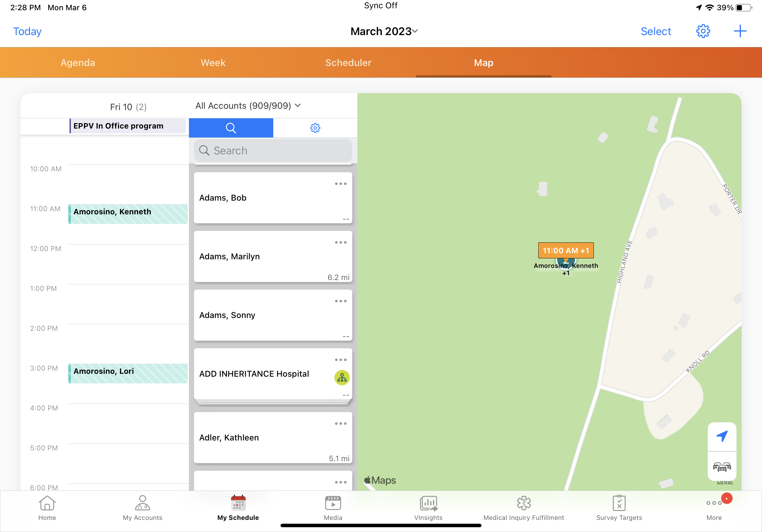Tap the Today button
The height and width of the screenshot is (532, 762).
click(27, 31)
